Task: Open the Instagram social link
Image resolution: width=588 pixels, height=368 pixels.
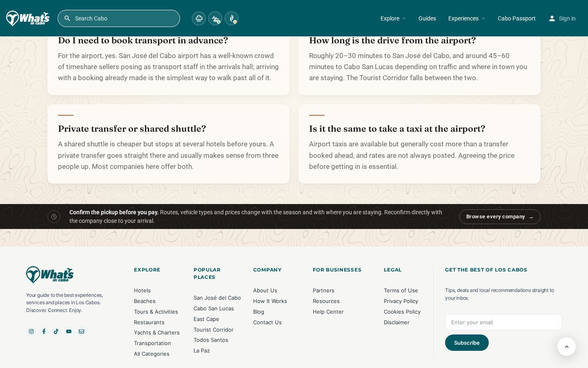Action: coord(31,331)
